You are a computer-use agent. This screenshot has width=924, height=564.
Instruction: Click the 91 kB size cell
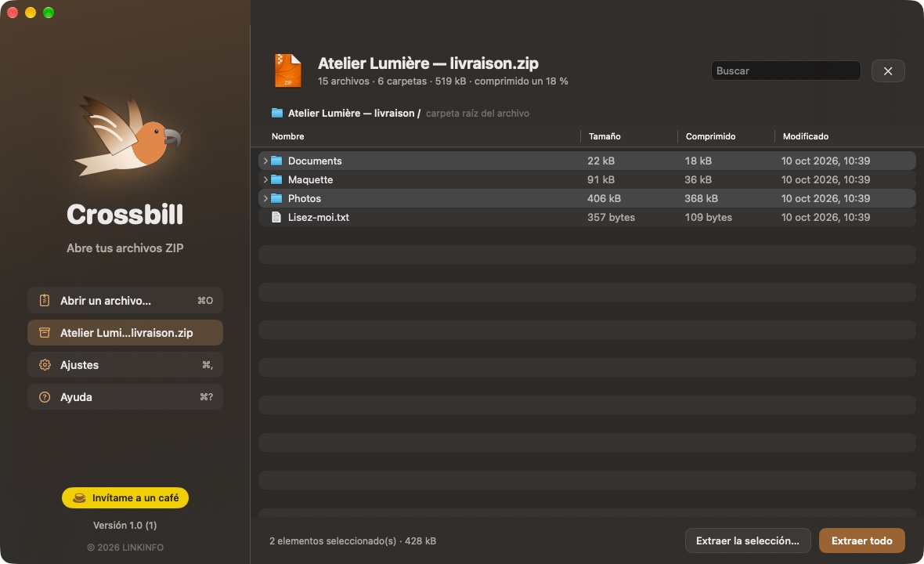pos(601,179)
